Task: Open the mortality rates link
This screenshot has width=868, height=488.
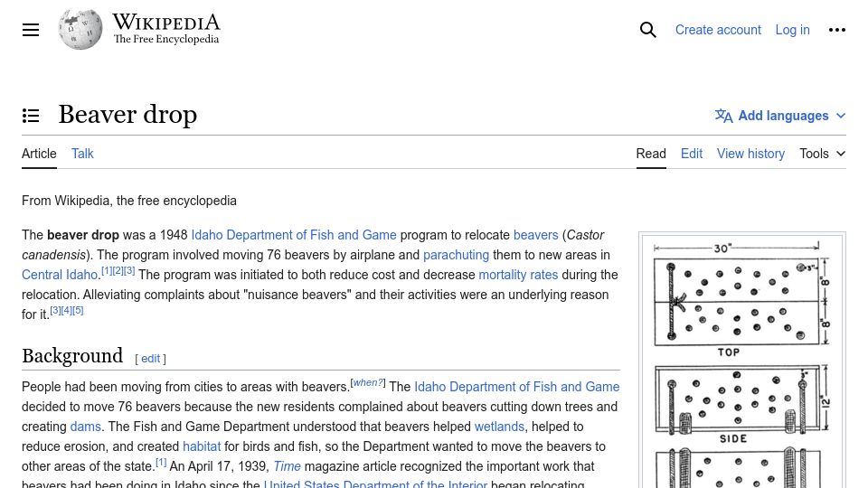Action: click(518, 275)
